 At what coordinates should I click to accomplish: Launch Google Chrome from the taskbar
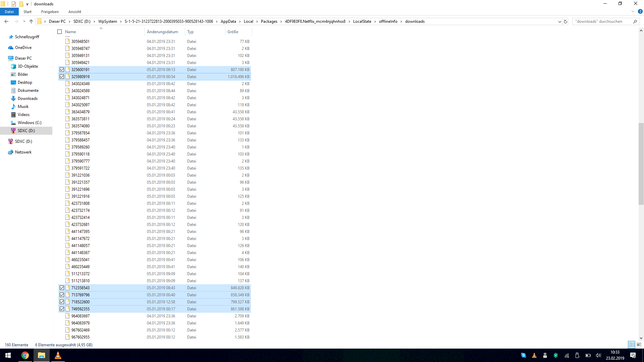click(25, 355)
